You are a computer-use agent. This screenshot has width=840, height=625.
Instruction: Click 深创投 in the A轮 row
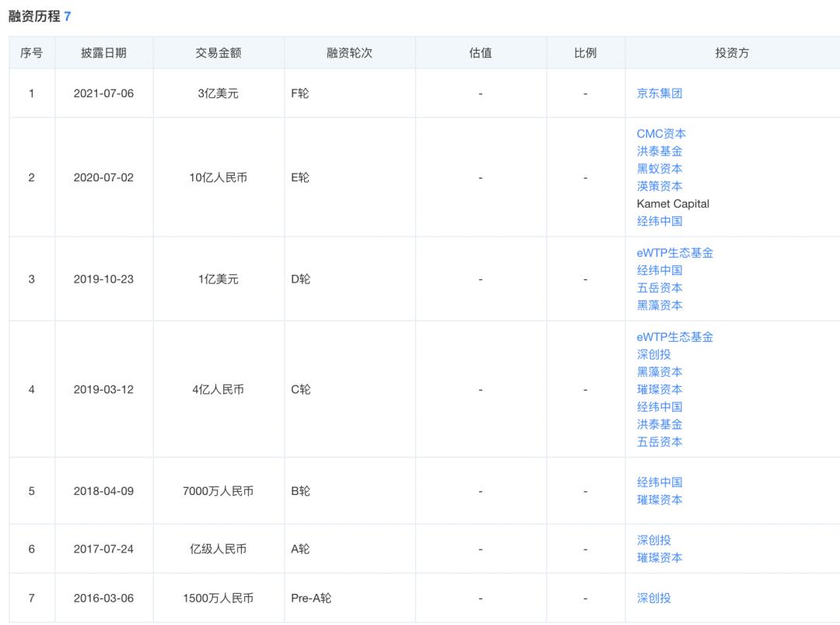click(x=653, y=540)
